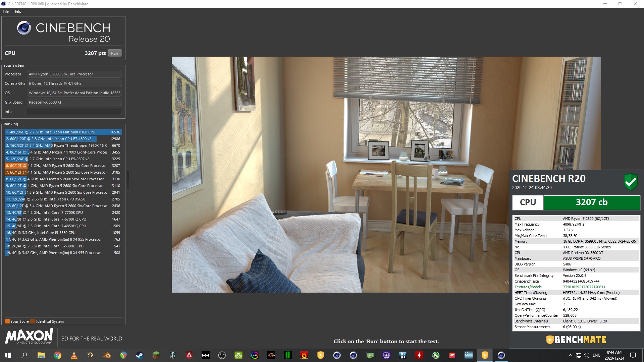The width and height of the screenshot is (644, 362).
Task: Click the Max Frequency value 4098.92 MHz
Action: click(573, 224)
